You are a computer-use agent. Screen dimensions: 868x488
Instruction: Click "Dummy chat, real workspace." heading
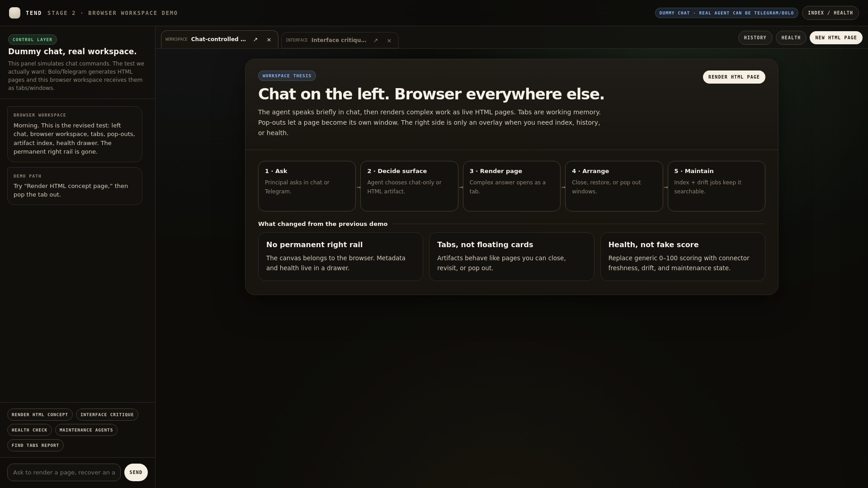click(x=72, y=52)
